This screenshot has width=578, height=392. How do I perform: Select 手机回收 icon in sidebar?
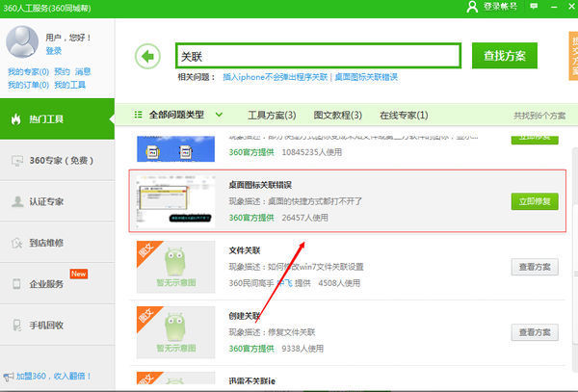click(15, 326)
